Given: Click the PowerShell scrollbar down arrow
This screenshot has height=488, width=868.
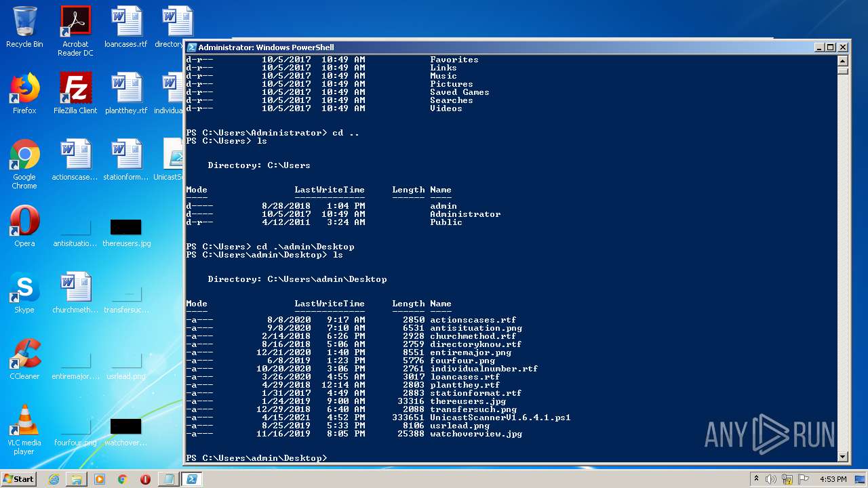Looking at the screenshot, I should click(843, 457).
